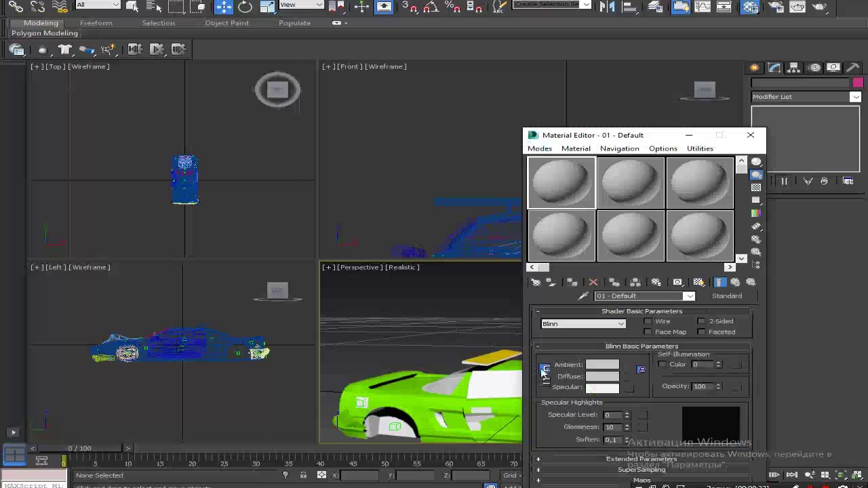Click the Sample Type sphere icon
The image size is (868, 488).
coord(756,162)
